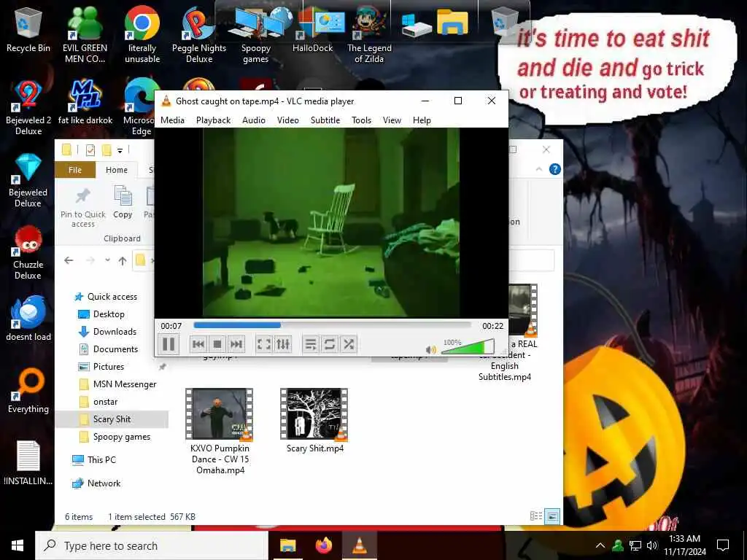
Task: Select Scary Shit folder in sidebar
Action: pyautogui.click(x=112, y=419)
